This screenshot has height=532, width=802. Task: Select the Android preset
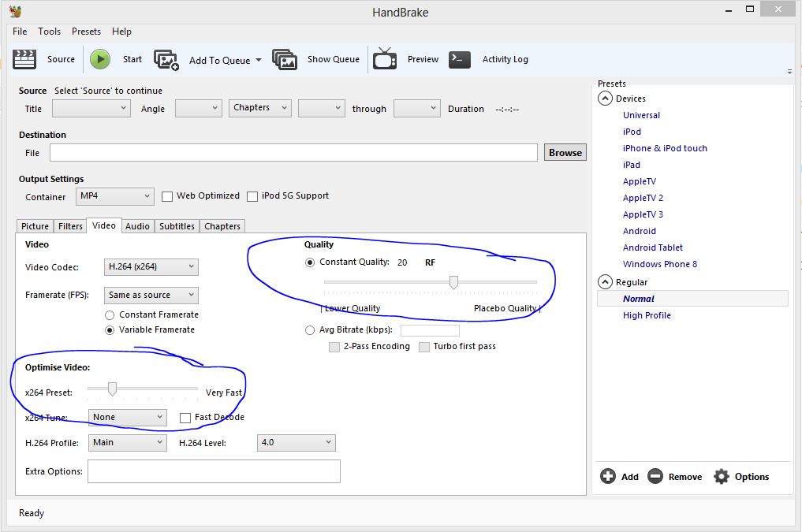[x=640, y=231]
